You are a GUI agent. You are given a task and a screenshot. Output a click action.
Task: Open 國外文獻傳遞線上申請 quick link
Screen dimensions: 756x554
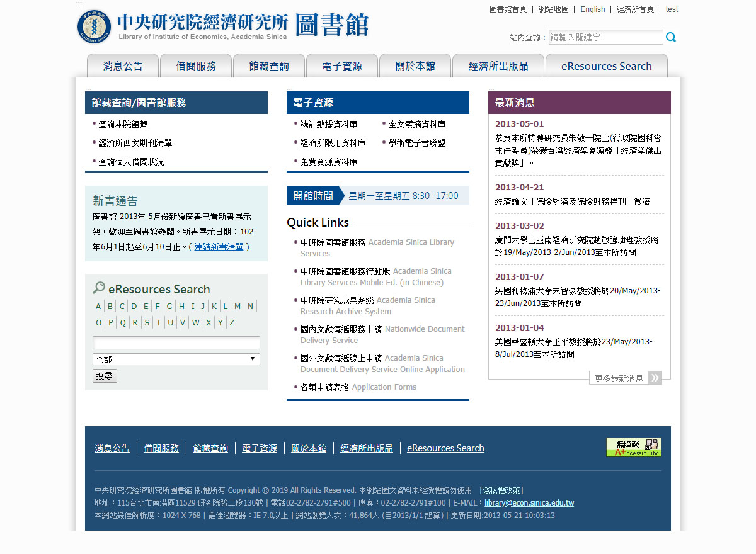pos(382,363)
